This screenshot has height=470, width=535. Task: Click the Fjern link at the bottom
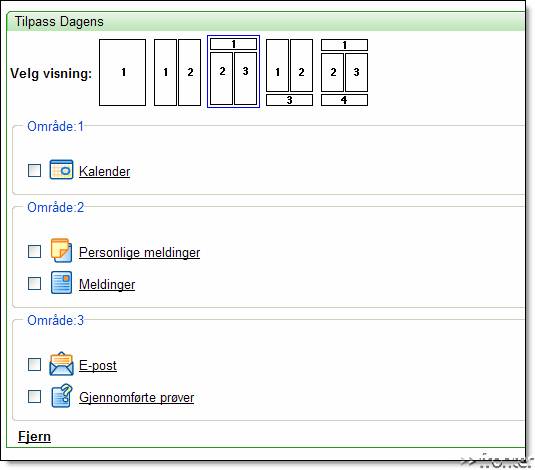coord(34,437)
